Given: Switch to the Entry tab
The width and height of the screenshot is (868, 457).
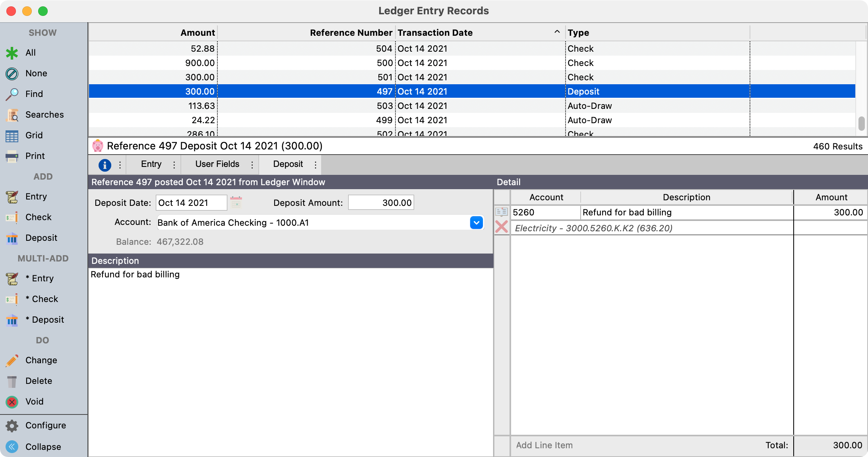Looking at the screenshot, I should pyautogui.click(x=151, y=165).
